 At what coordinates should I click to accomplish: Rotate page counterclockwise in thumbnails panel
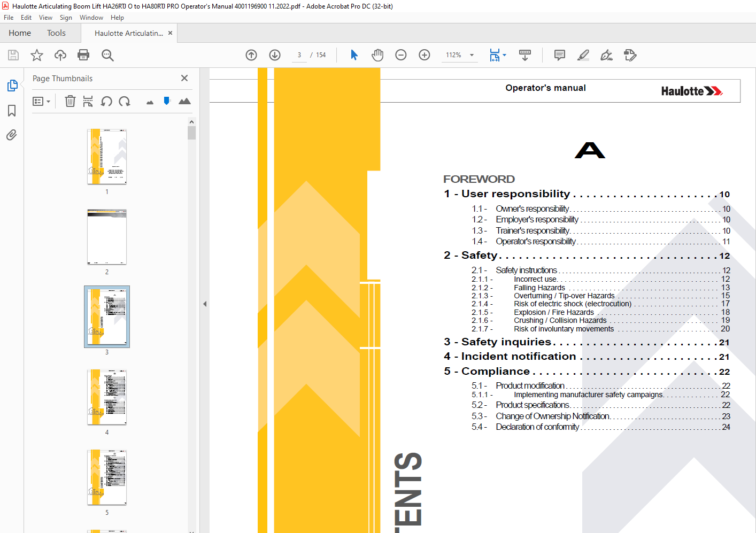106,101
